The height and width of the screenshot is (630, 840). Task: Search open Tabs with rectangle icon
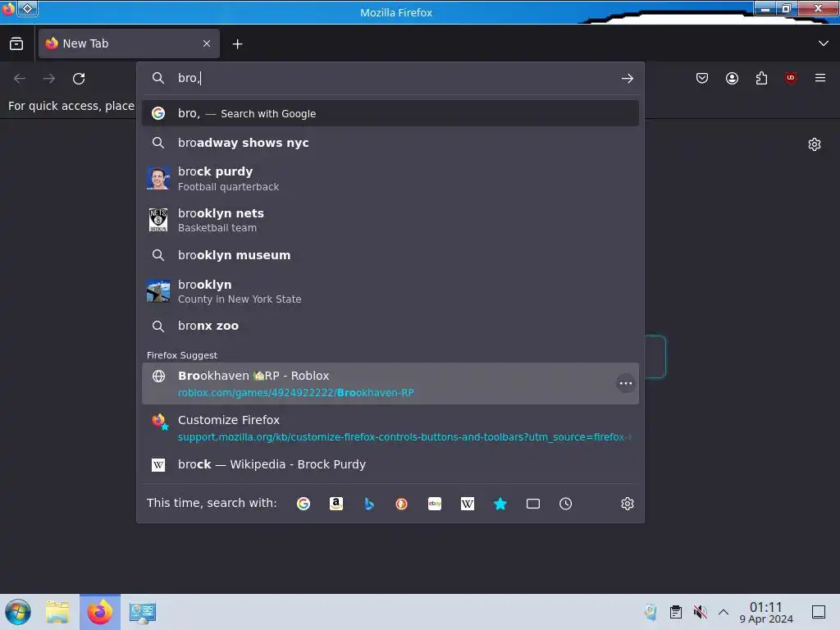coord(533,504)
